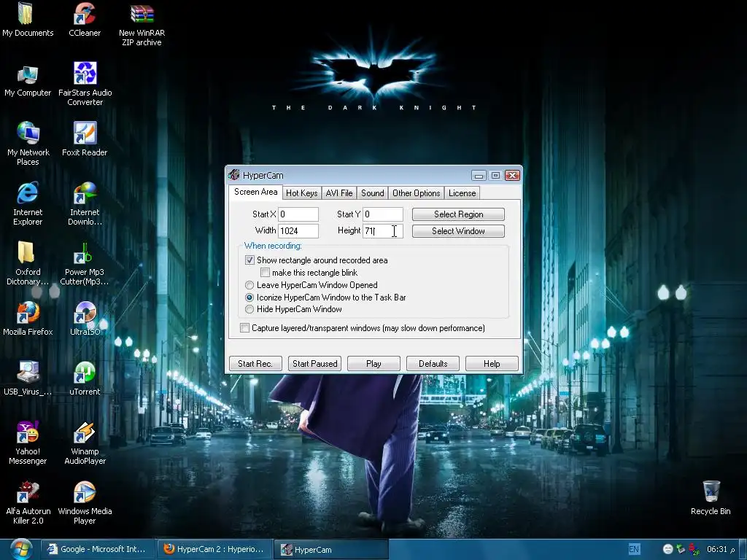Viewport: 747px width, 560px height.
Task: Click the Select Window button
Action: pos(458,231)
